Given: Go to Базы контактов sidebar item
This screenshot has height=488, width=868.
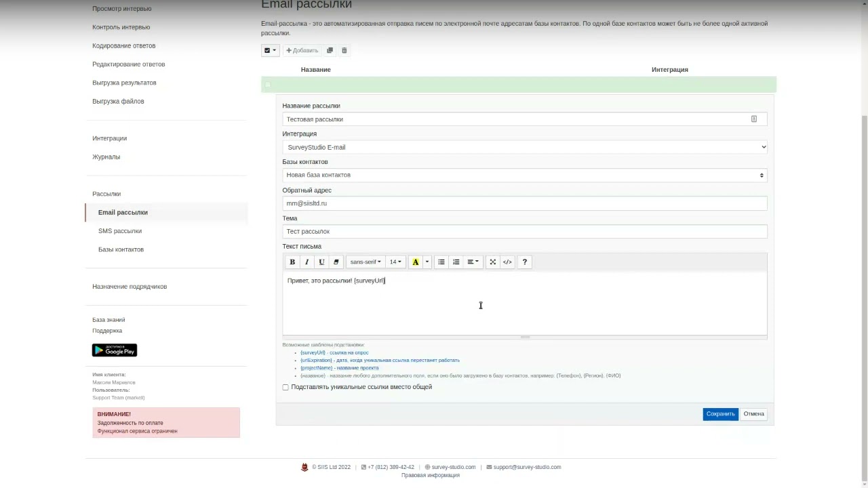Looking at the screenshot, I should tap(121, 249).
